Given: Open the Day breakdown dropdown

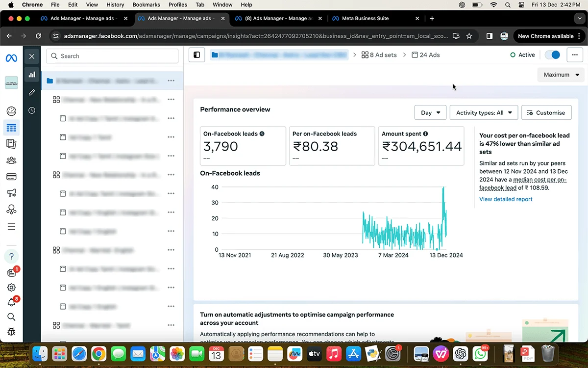Looking at the screenshot, I should pyautogui.click(x=430, y=113).
